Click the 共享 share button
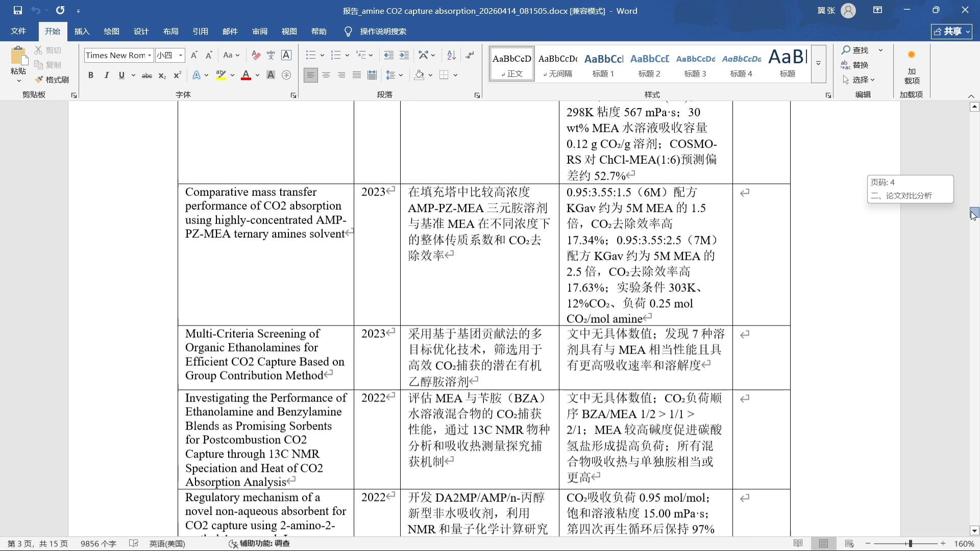This screenshot has height=551, width=980. 951,32
